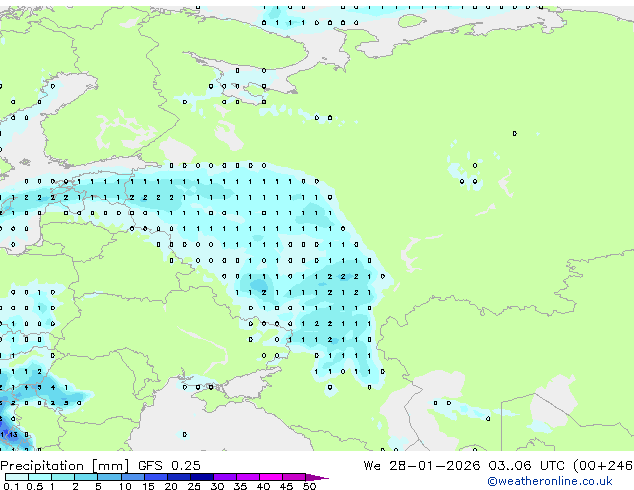
Task: Click the legend label '40'
Action: pyautogui.click(x=263, y=486)
